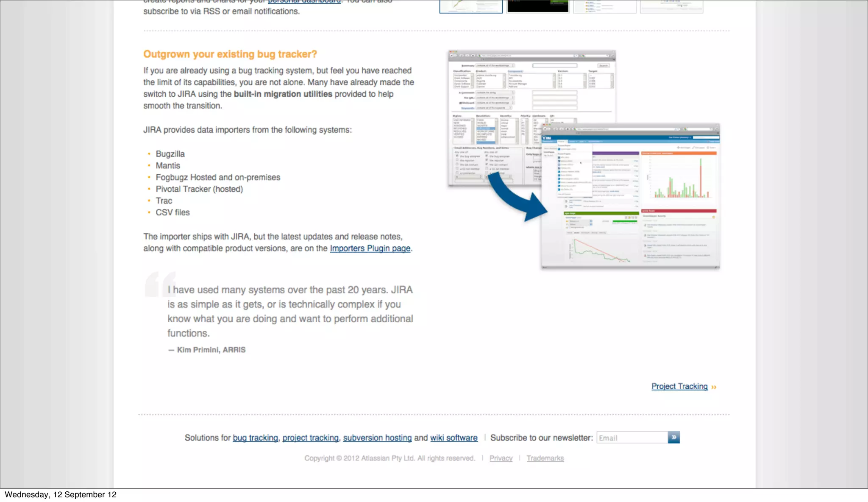
Task: Click the newsletter Email input field
Action: click(x=632, y=438)
